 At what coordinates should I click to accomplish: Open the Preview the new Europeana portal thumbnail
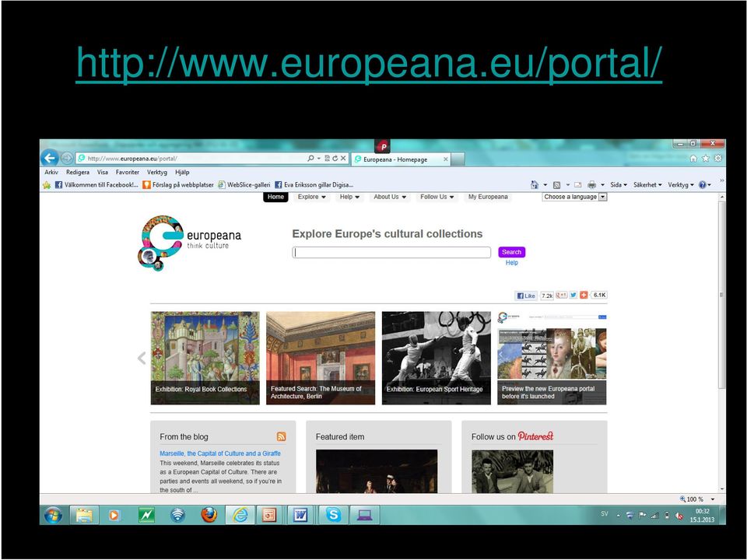[552, 358]
